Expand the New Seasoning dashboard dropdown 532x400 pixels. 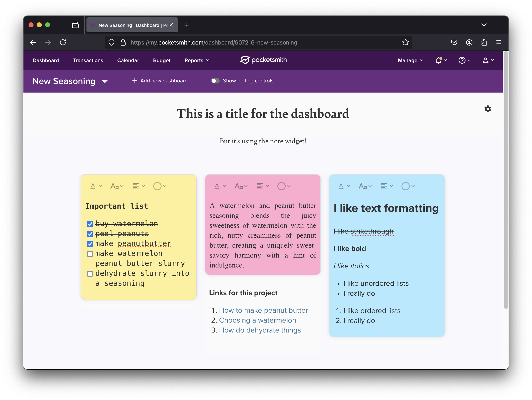click(105, 82)
